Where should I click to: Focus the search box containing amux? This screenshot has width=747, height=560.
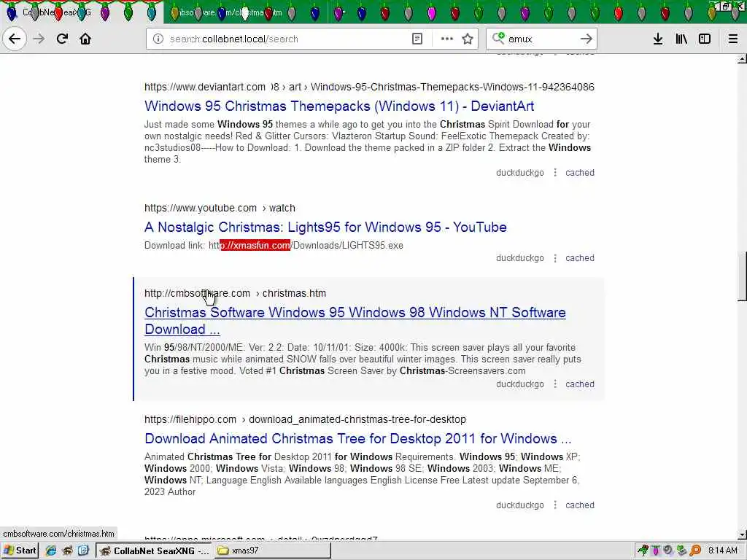(541, 39)
